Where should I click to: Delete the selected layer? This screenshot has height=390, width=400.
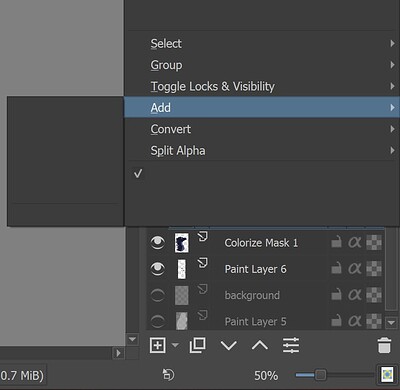384,345
